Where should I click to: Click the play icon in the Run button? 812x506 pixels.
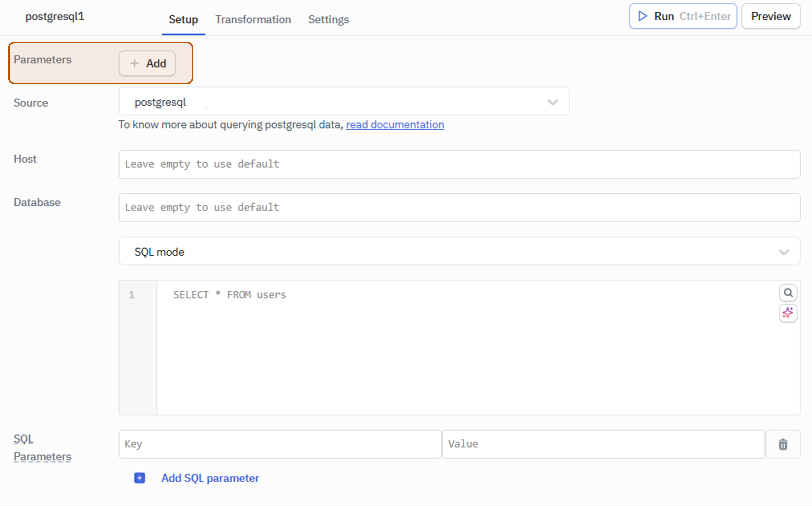coord(642,16)
